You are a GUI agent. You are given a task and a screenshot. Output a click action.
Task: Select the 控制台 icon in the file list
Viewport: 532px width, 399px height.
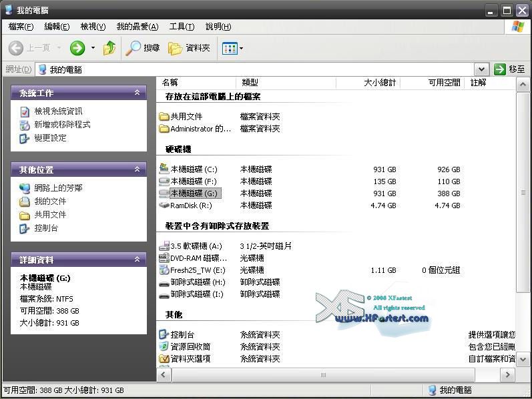[164, 334]
